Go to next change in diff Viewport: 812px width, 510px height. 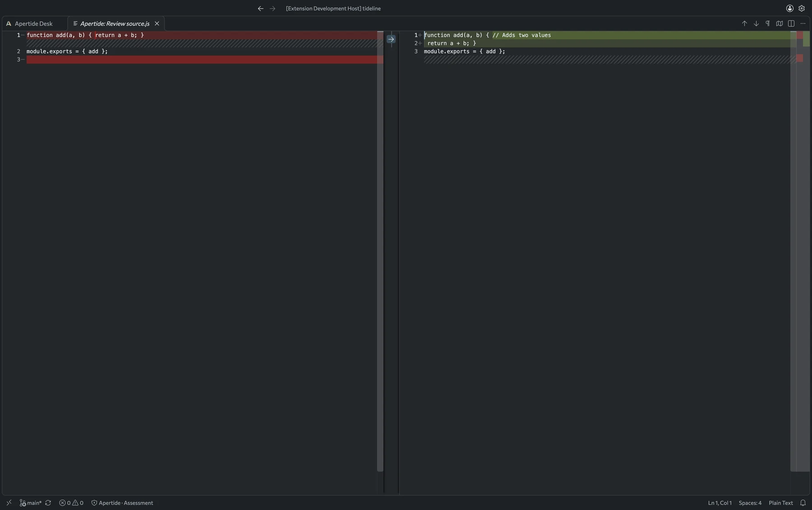coord(756,23)
